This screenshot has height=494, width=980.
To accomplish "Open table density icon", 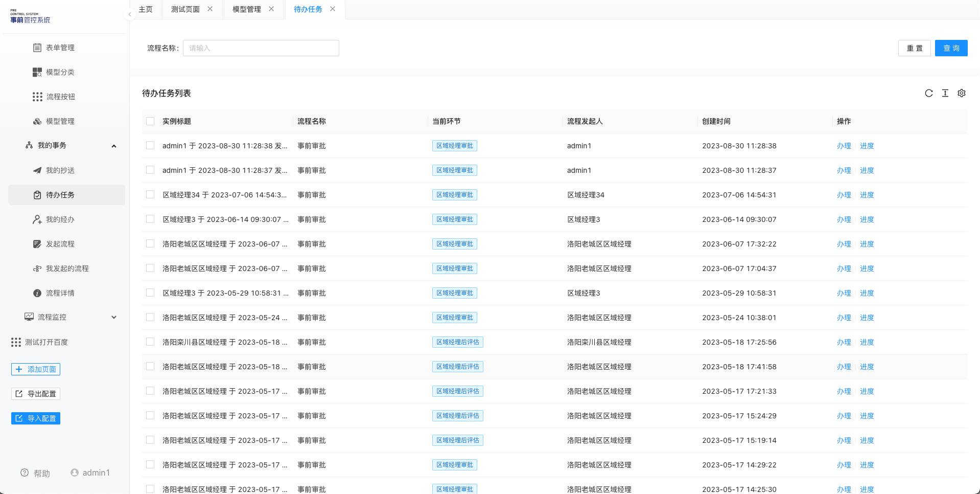I will pos(945,93).
